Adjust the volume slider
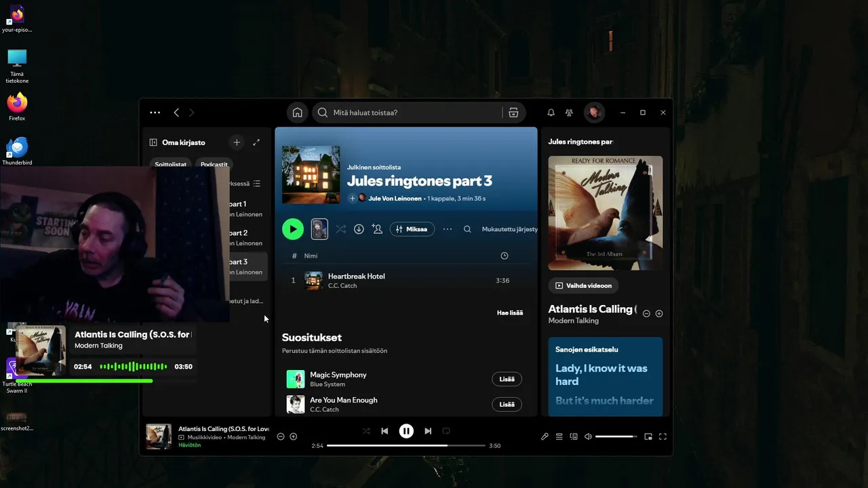The width and height of the screenshot is (868, 488). coord(616,436)
